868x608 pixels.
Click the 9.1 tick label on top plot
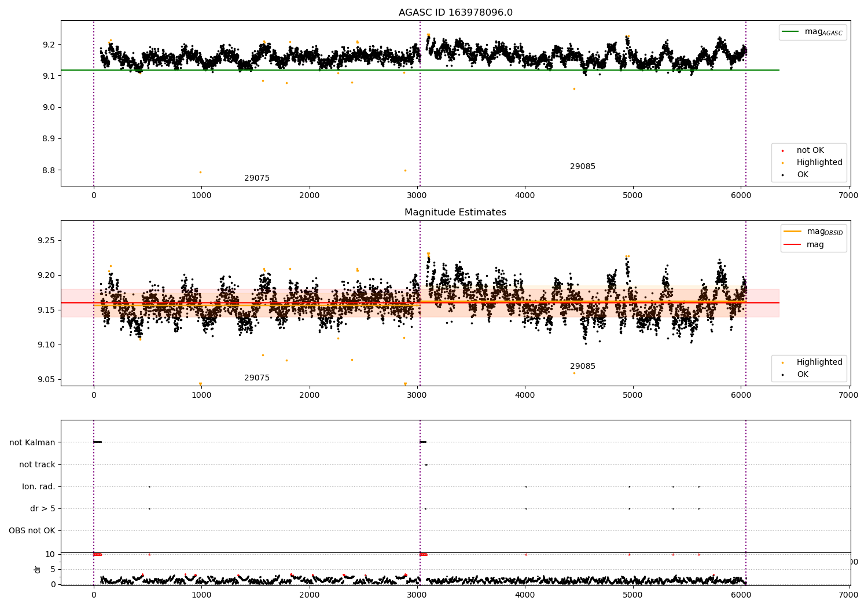tap(49, 76)
